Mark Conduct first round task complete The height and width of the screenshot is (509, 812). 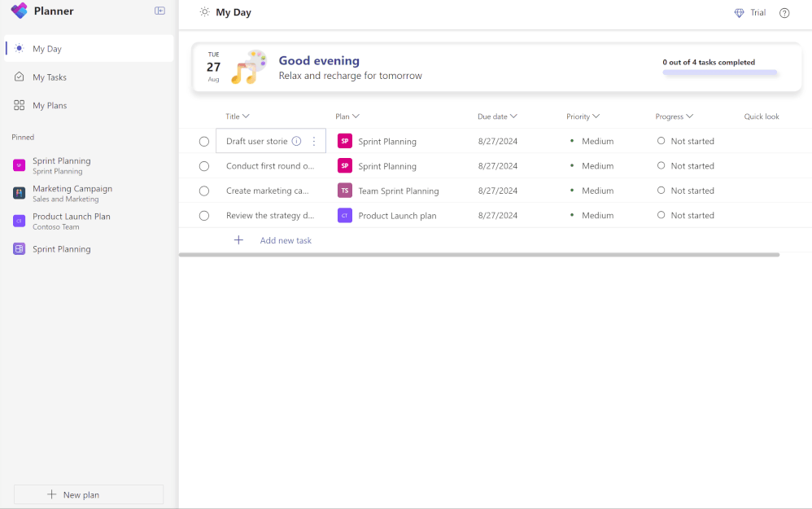[x=204, y=166]
